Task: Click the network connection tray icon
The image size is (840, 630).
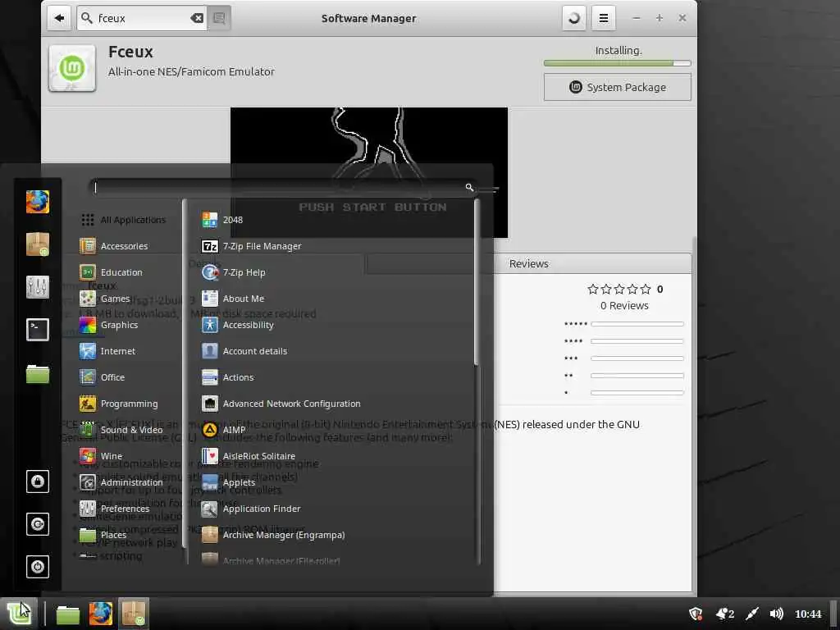Action: coord(752,614)
